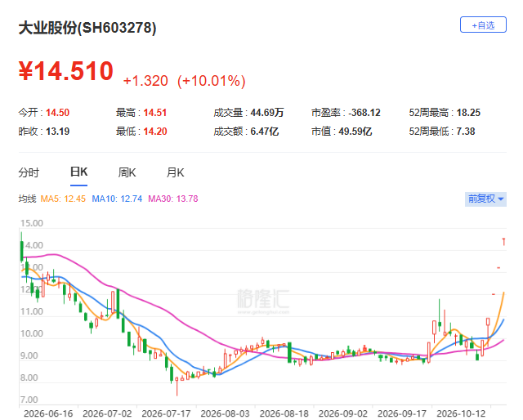The height and width of the screenshot is (420, 523).
Task: Click the 成交量 value 44.69万
Action: tap(267, 113)
